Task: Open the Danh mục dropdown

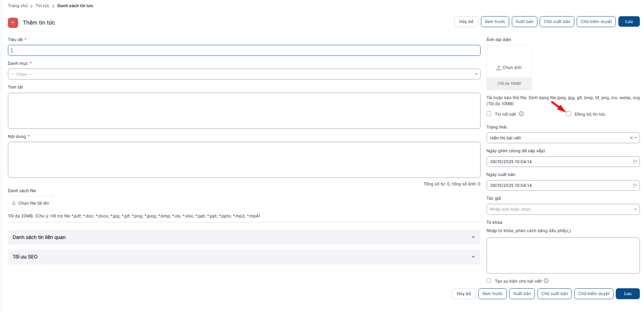Action: (244, 74)
